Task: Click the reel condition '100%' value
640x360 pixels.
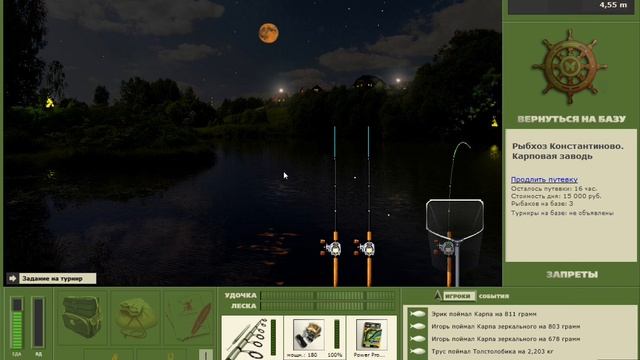Action: [x=335, y=355]
